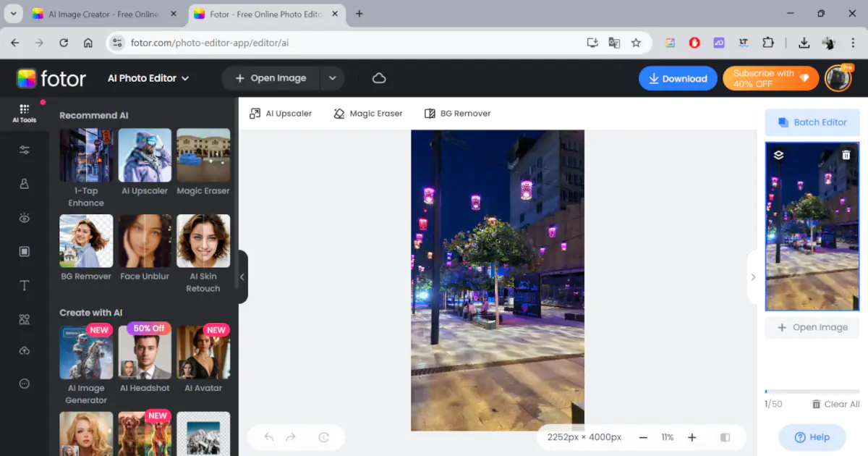Screen dimensions: 868x456
Task: Collapse the left AI tools panel
Action: tap(242, 276)
